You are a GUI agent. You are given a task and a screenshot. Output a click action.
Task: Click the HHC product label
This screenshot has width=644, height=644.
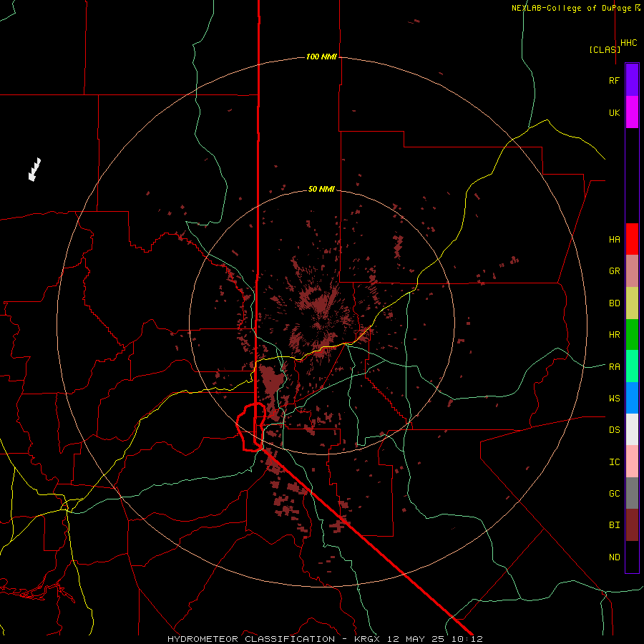tap(629, 43)
